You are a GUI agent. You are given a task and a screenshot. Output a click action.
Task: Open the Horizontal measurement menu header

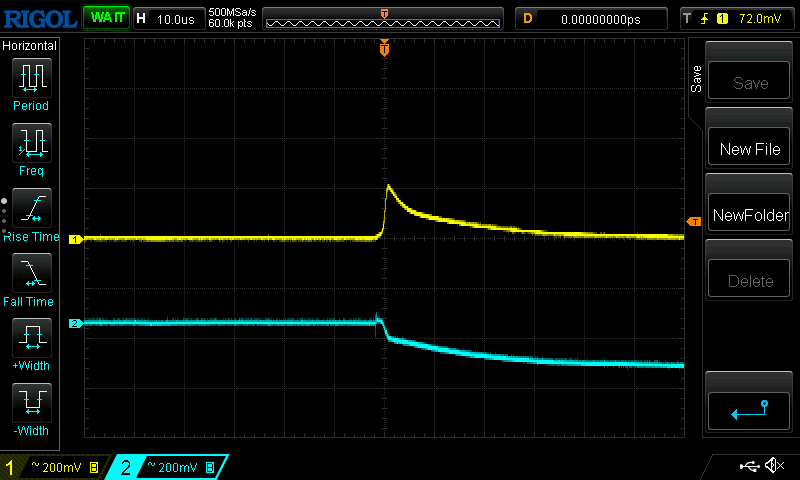(x=30, y=46)
